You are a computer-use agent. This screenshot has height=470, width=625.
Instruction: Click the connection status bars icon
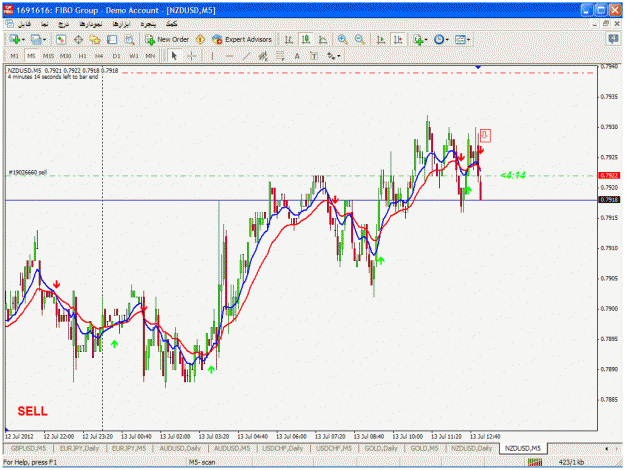[x=535, y=462]
